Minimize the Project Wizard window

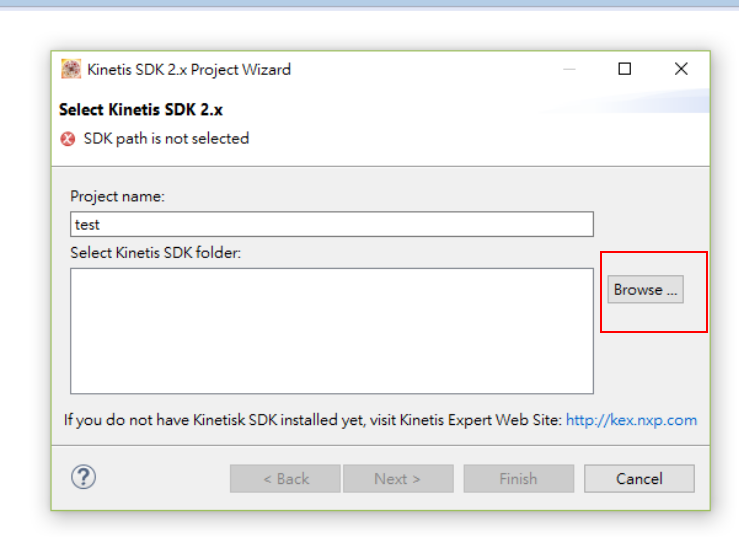[x=569, y=69]
